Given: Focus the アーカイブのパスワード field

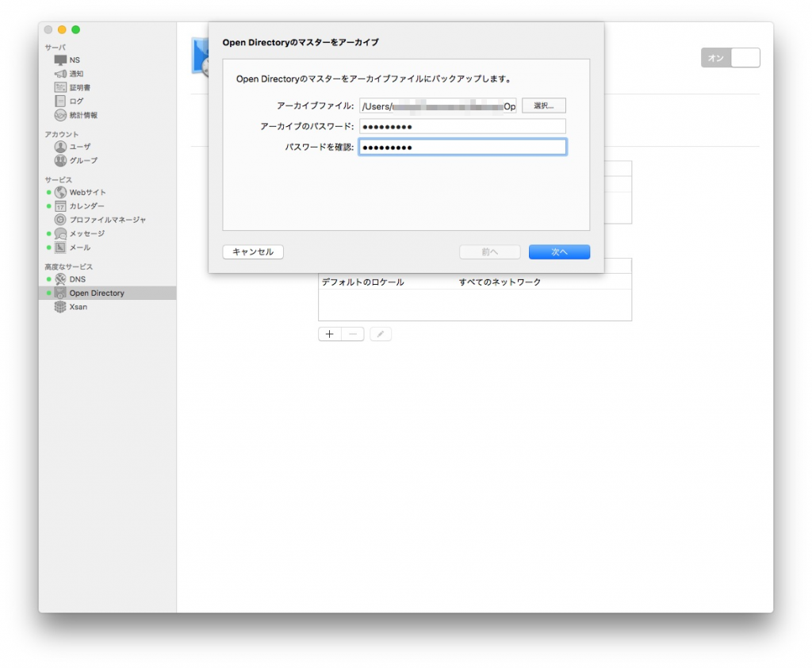Looking at the screenshot, I should point(463,126).
